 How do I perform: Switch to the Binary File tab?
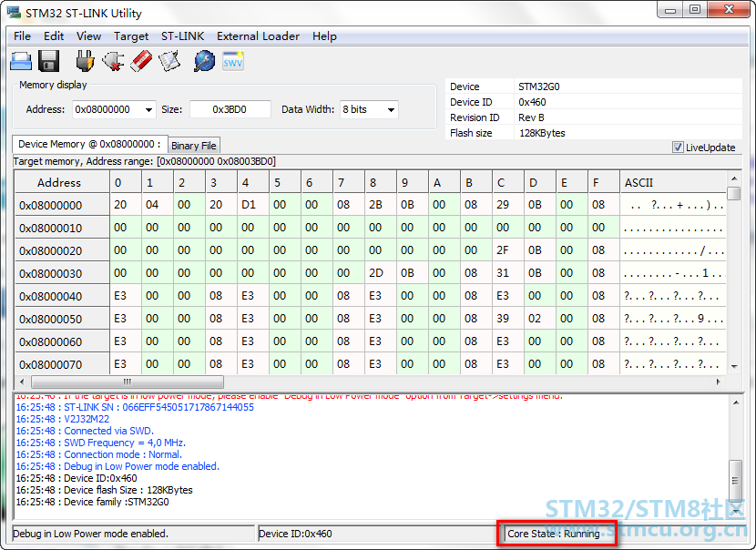[x=194, y=146]
